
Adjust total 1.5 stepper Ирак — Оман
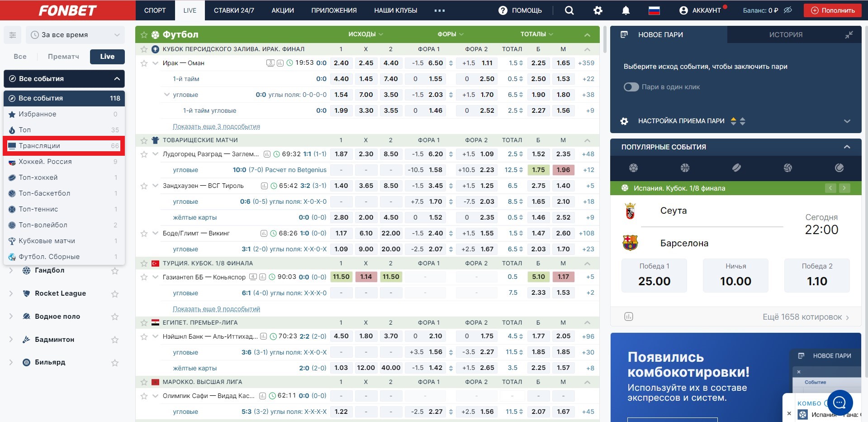pyautogui.click(x=521, y=63)
